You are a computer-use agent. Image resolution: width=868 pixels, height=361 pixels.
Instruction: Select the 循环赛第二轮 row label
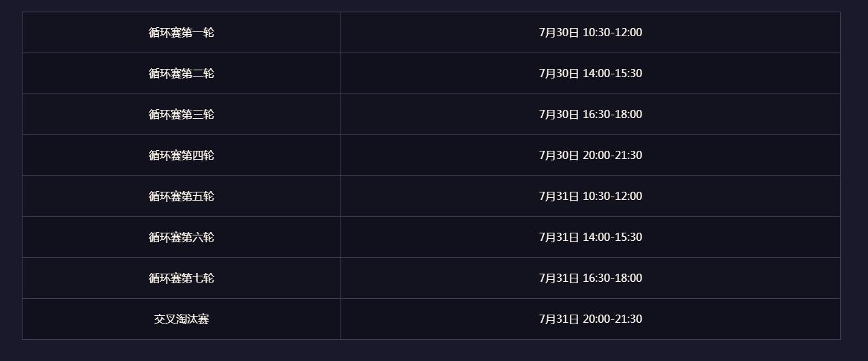[182, 73]
